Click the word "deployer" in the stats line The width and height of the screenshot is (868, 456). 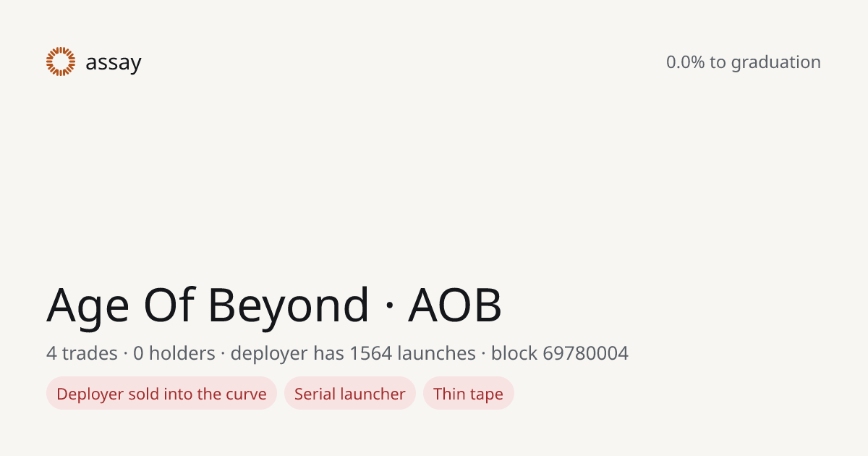(x=269, y=354)
